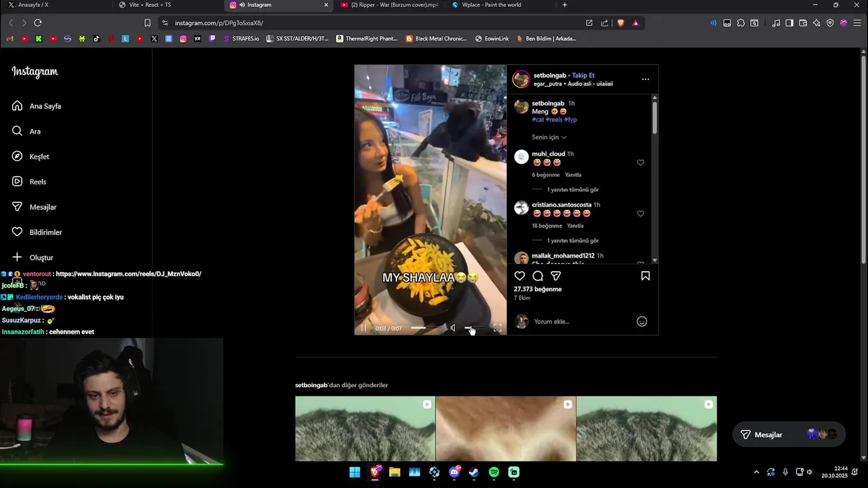Open Mesajlar in the sidebar
This screenshot has height=488, width=868.
click(x=34, y=207)
